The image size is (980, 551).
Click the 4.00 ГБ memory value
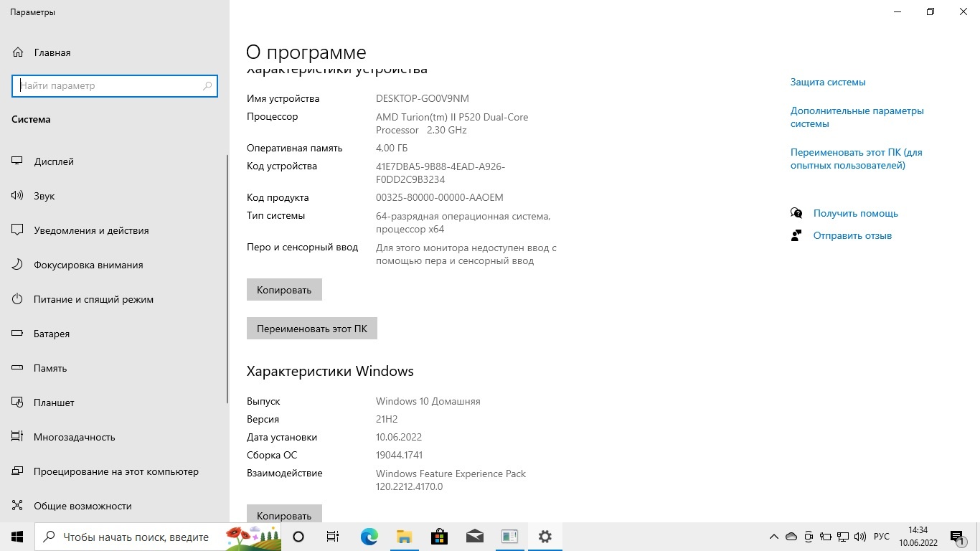click(392, 148)
